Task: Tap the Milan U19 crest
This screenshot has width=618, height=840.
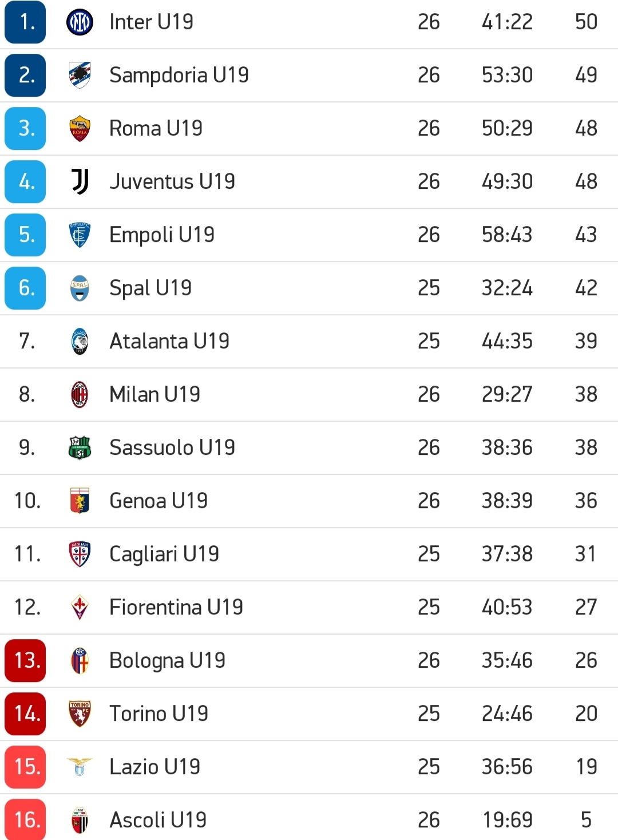Action: [x=80, y=395]
